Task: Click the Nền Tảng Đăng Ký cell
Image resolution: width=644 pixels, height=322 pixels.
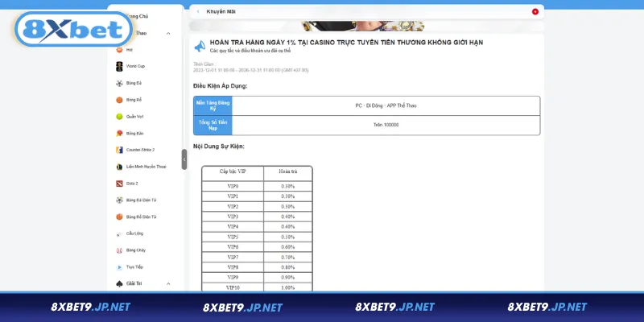Action: (x=213, y=105)
